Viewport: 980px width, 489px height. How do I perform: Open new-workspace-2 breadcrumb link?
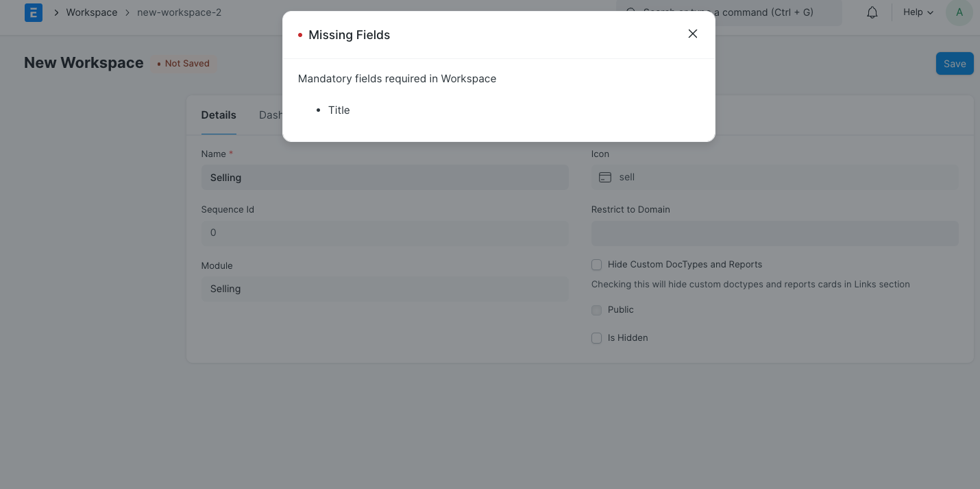pos(179,12)
